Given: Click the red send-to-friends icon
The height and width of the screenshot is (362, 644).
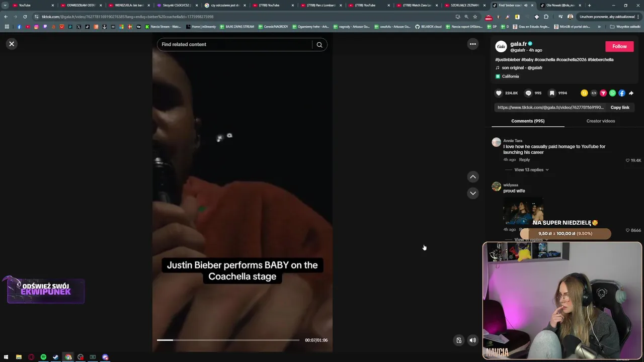Looking at the screenshot, I should 603,93.
